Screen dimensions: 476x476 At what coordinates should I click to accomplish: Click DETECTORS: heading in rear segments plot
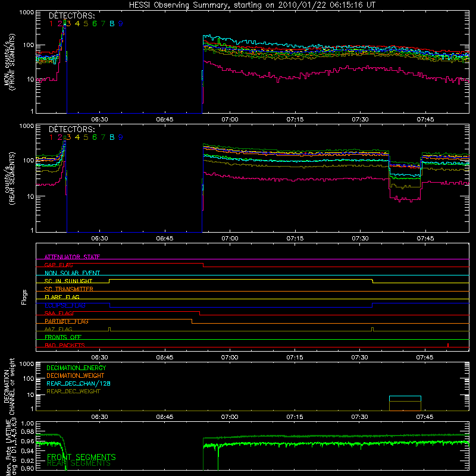pyautogui.click(x=72, y=129)
